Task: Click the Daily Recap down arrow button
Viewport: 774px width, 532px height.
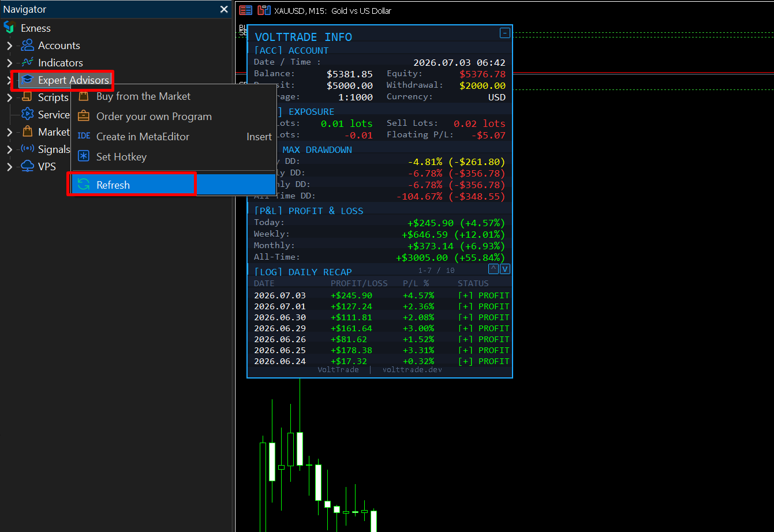Action: pyautogui.click(x=505, y=269)
